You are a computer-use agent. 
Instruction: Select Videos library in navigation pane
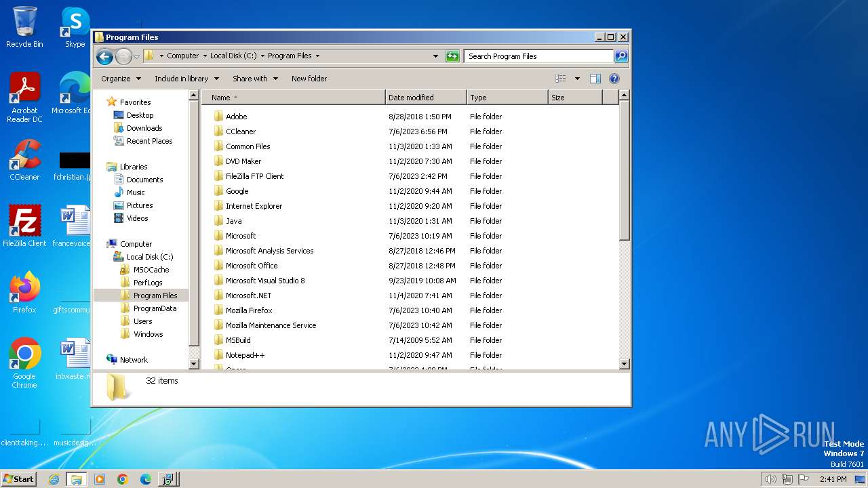tap(137, 218)
